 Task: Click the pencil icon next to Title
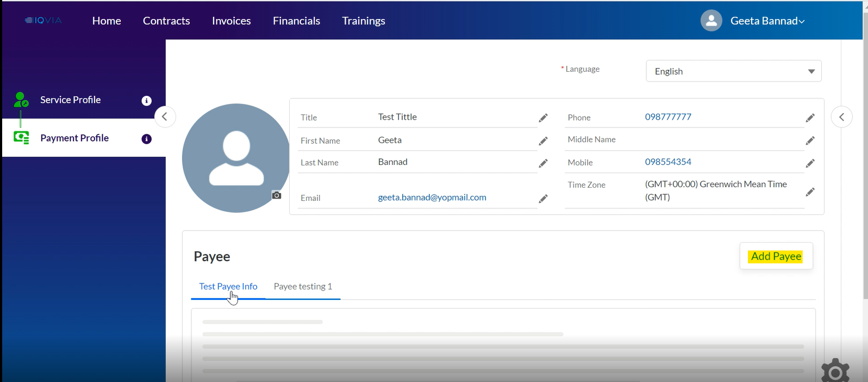(542, 118)
